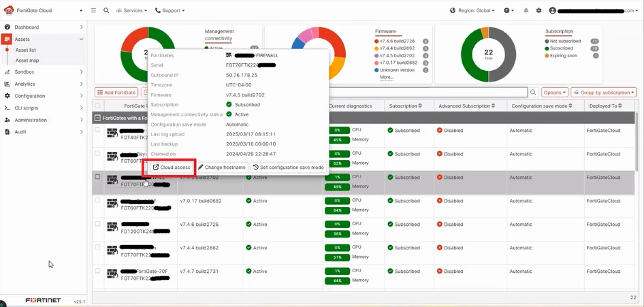Click the Current diagnostics column header
The height and width of the screenshot is (307, 644).
[x=351, y=106]
